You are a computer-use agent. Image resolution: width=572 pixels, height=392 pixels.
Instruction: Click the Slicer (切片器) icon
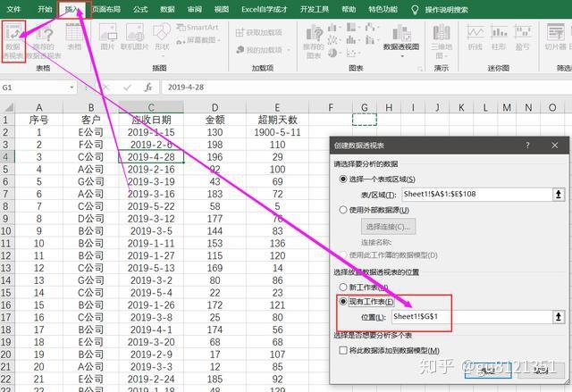tap(555, 37)
